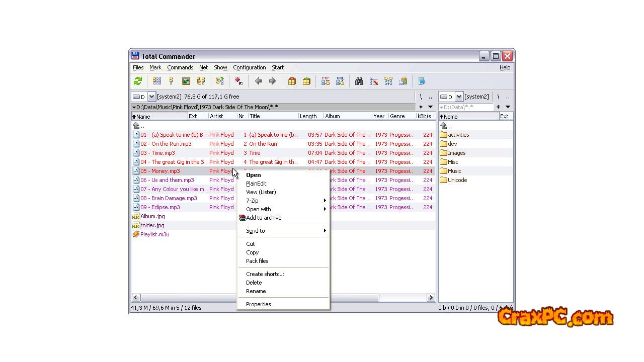644x362 pixels.
Task: Open the Music folder in right panel
Action: (x=454, y=171)
